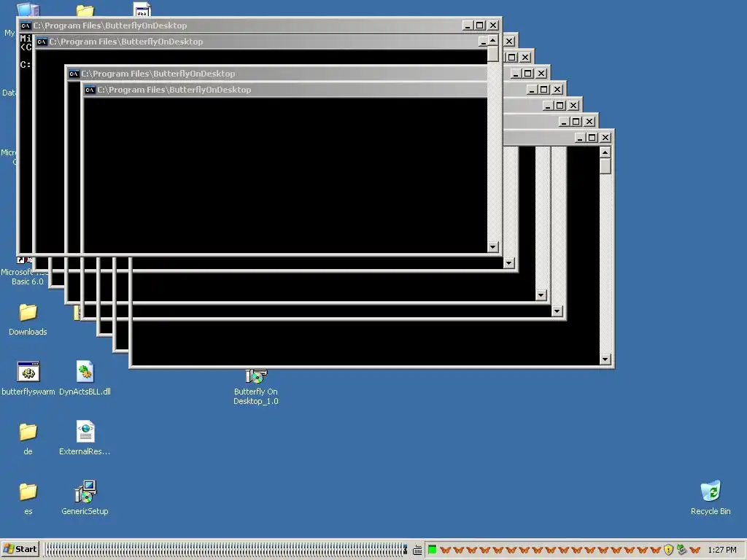Click scroll-up arrow of the rightmost cmd window
This screenshot has width=747, height=560.
[x=605, y=152]
